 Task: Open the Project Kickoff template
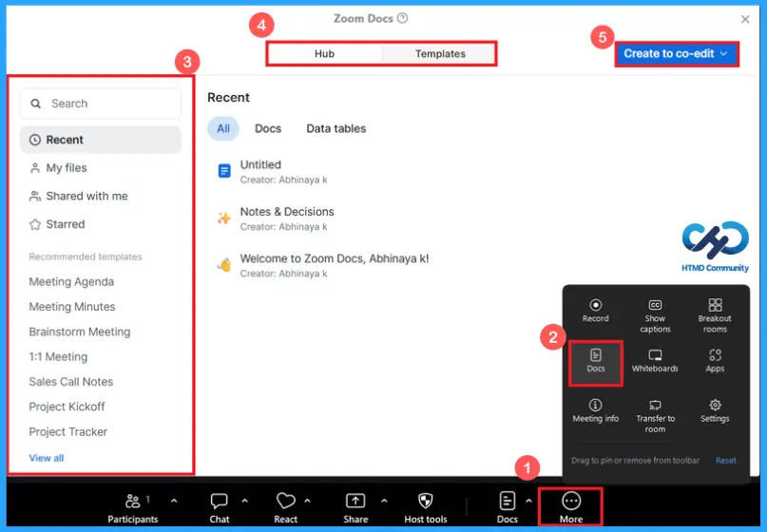click(x=67, y=407)
